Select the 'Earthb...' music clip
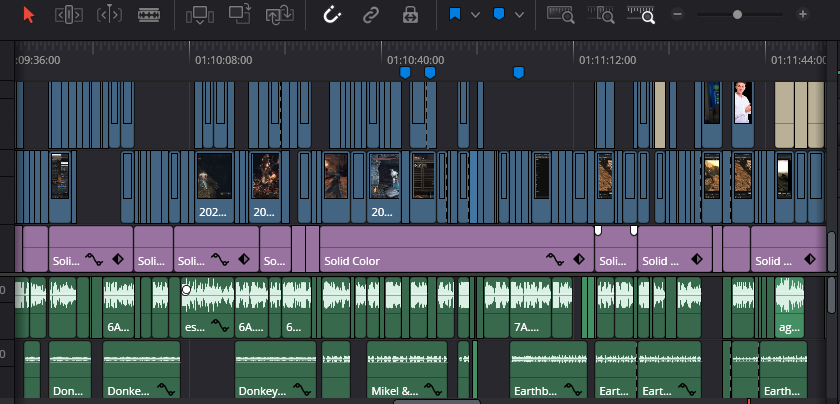Viewport: 840px width, 404px height. [550, 370]
